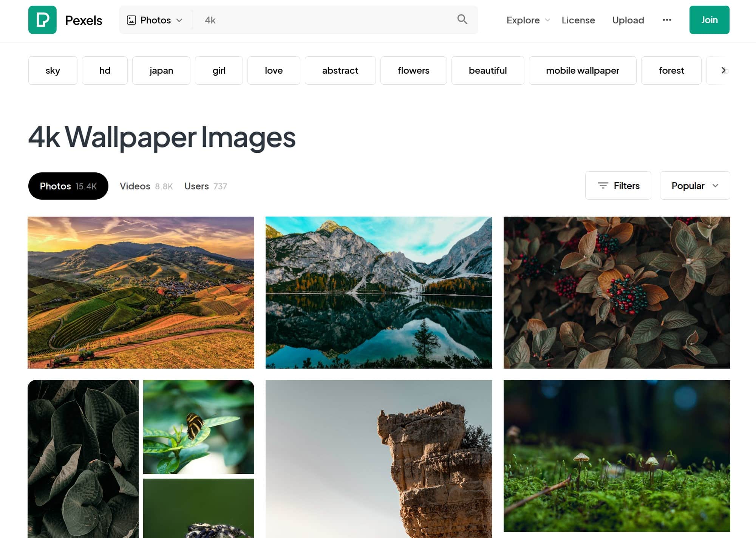Open the butterfly on leaf photo
The height and width of the screenshot is (538, 756).
[198, 427]
